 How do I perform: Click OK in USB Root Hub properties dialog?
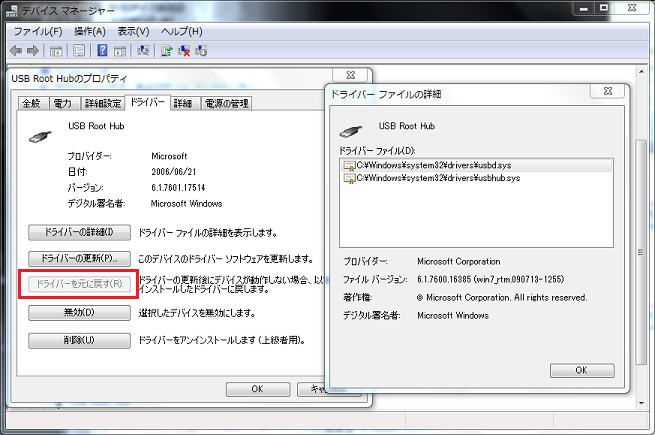[258, 389]
